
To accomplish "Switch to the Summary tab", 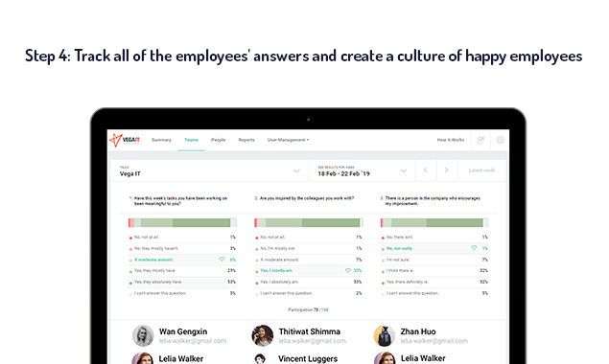I will click(161, 140).
